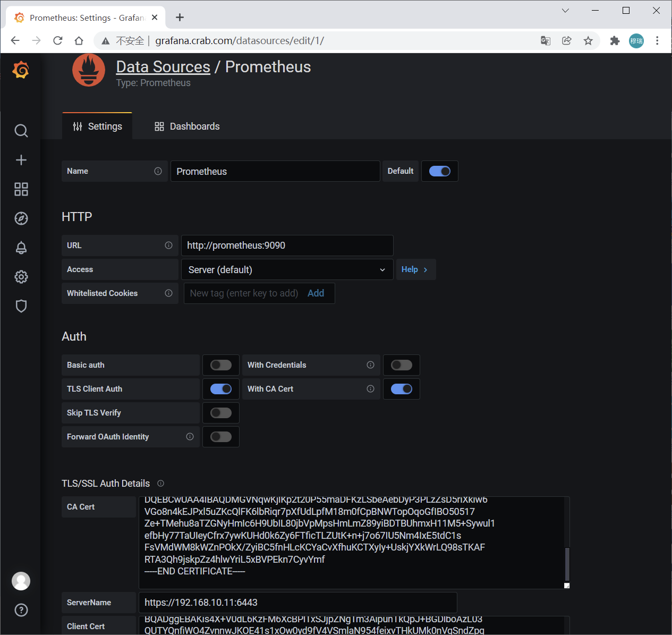Image resolution: width=672 pixels, height=635 pixels.
Task: Close the Prometheus browser tab
Action: [x=155, y=18]
